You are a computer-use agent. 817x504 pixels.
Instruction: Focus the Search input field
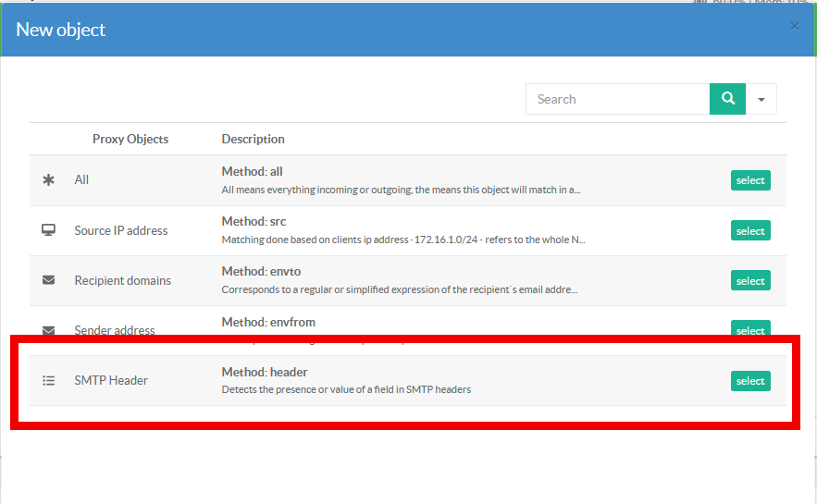(x=617, y=99)
